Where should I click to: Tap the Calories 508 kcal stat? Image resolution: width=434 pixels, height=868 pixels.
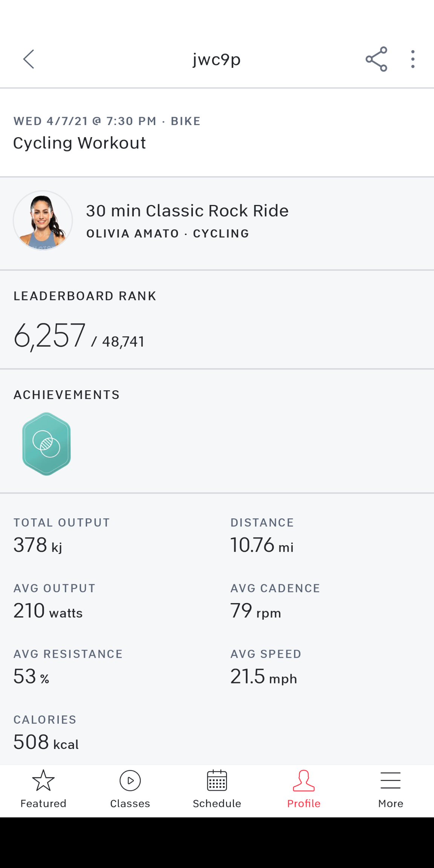46,742
